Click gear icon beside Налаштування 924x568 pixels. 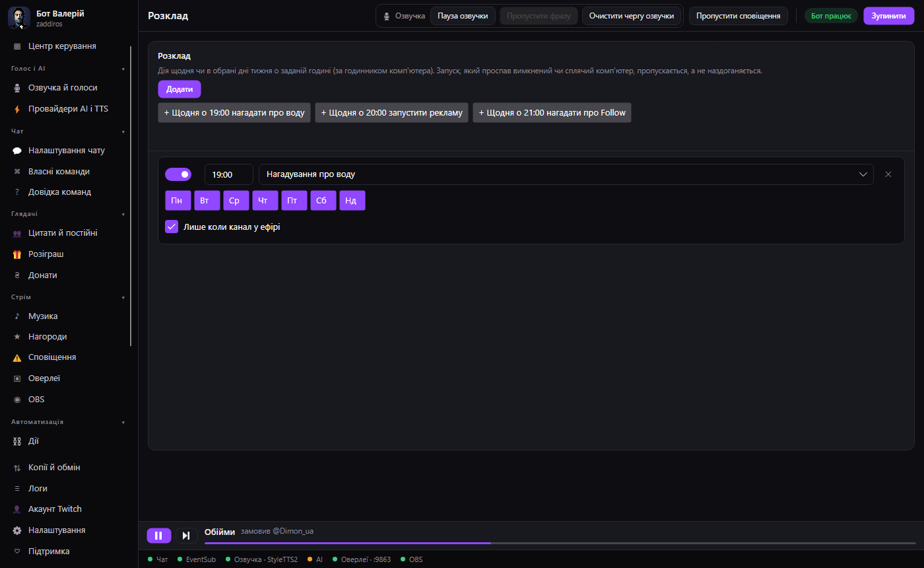(x=17, y=530)
